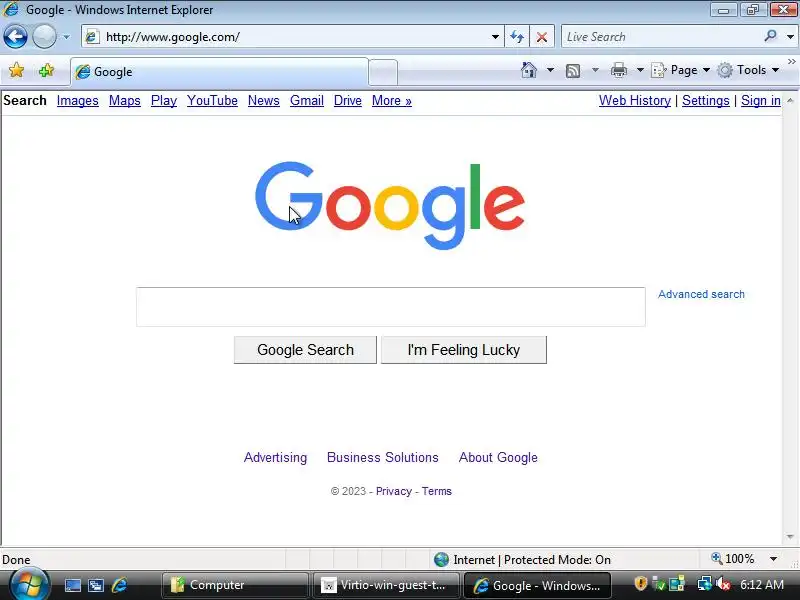Switch to the Computer taskbar window
Viewport: 800px width, 600px height.
(x=236, y=585)
